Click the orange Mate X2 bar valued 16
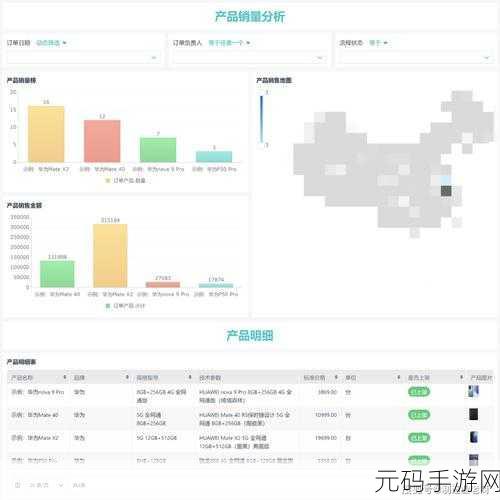Image resolution: width=500 pixels, height=500 pixels. (46, 134)
